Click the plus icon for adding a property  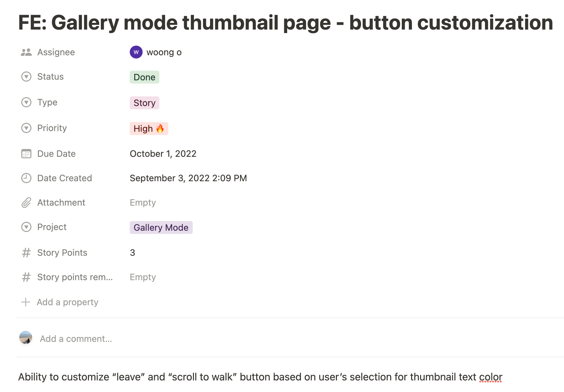click(26, 302)
